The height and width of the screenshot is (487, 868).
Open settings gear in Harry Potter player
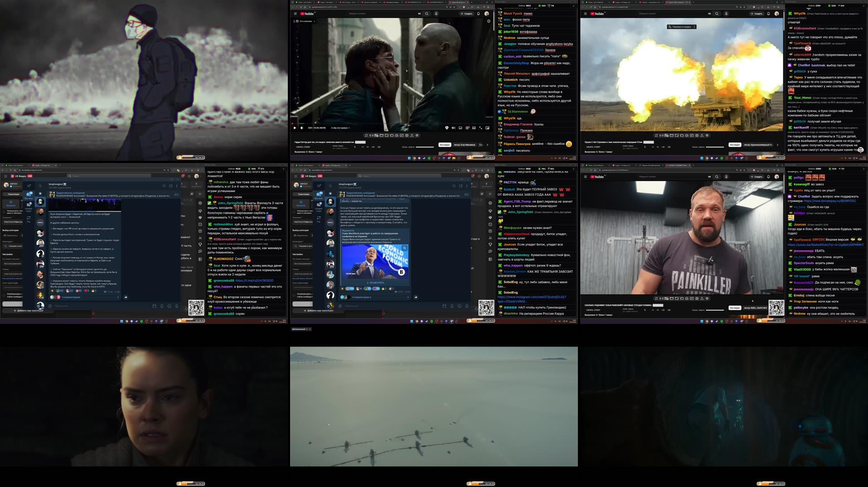(x=467, y=128)
